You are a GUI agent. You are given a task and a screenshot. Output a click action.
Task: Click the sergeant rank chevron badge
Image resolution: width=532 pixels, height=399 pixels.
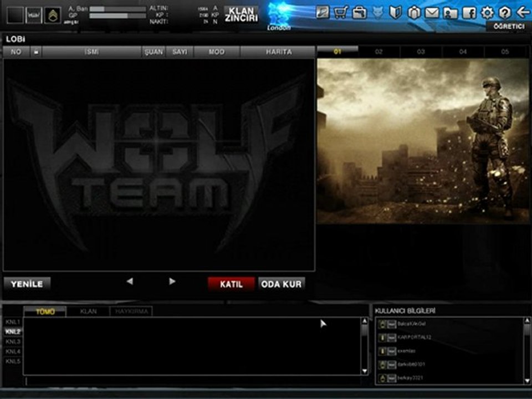53,16
